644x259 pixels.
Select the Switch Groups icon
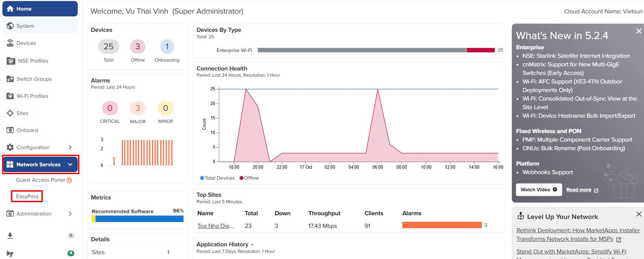click(x=10, y=79)
